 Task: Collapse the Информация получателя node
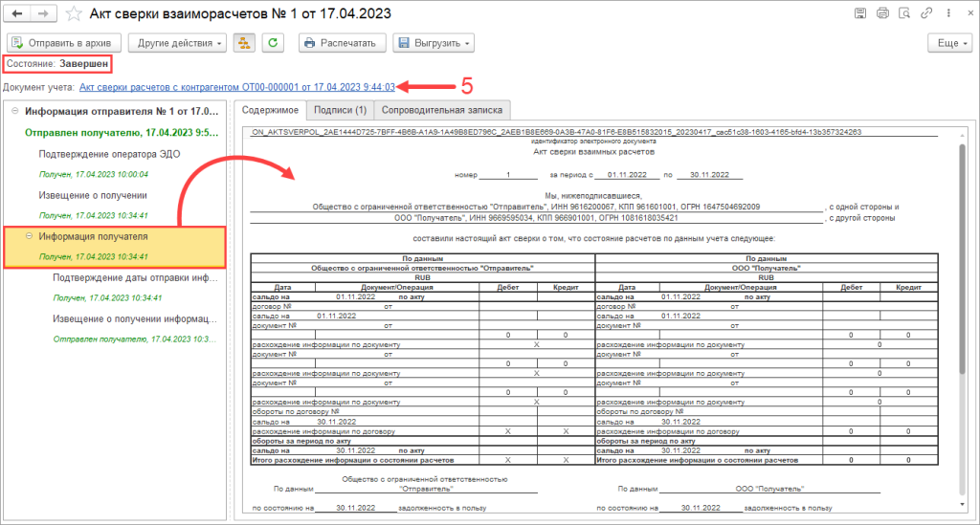30,236
